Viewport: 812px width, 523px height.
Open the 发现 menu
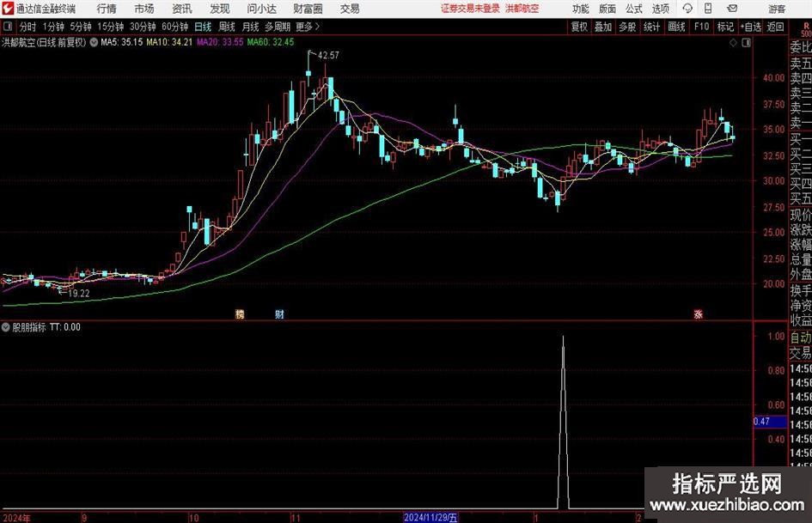click(x=220, y=9)
